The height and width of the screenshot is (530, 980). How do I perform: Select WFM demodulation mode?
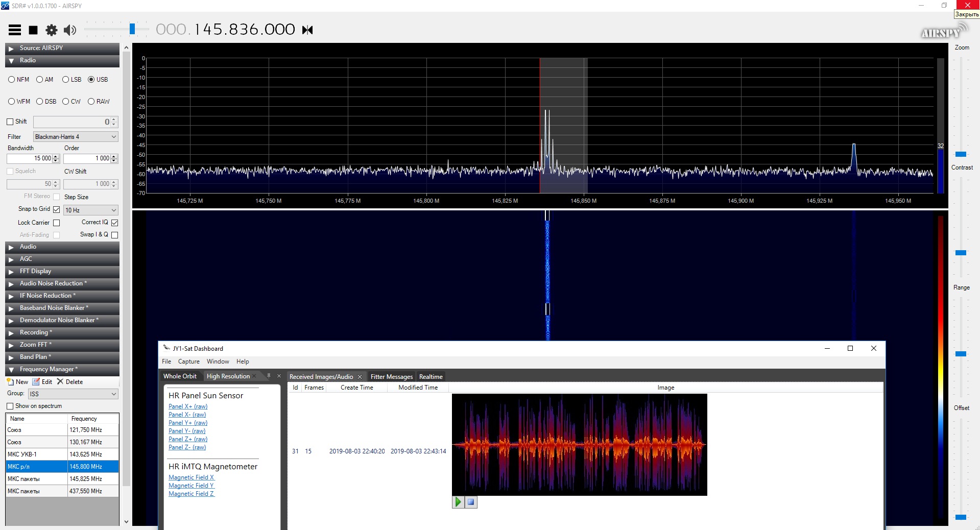[19, 102]
